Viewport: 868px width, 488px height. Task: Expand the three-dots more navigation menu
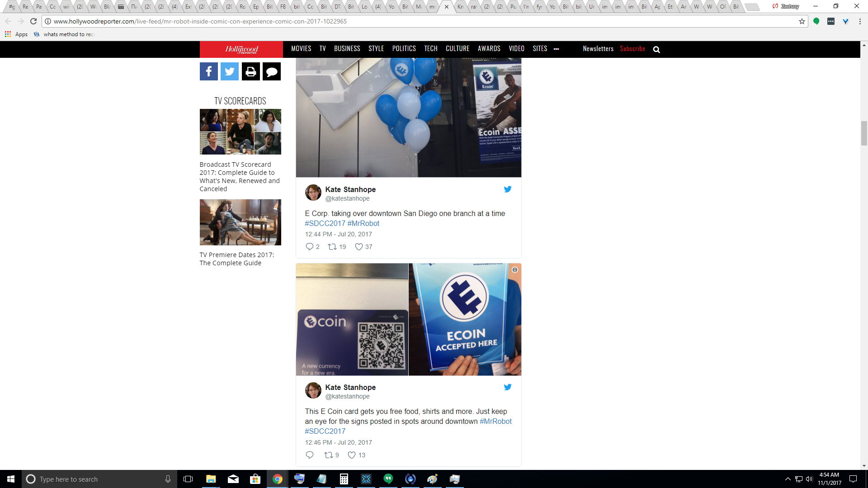click(x=556, y=49)
